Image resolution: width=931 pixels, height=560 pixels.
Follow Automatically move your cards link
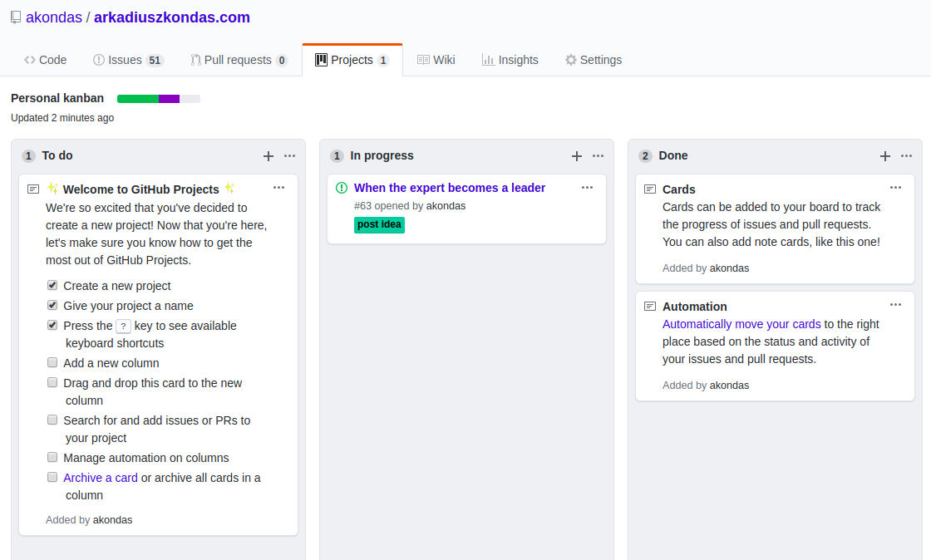(x=741, y=325)
